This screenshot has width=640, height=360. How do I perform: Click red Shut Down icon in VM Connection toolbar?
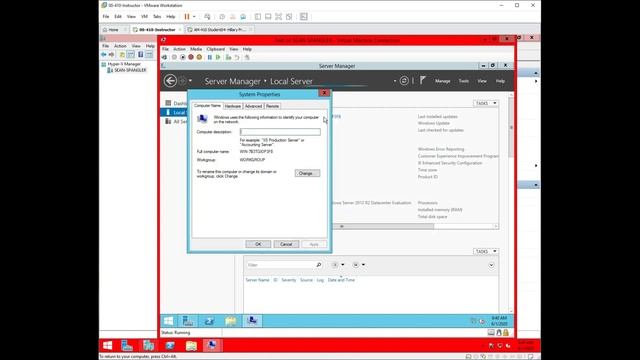(191, 58)
